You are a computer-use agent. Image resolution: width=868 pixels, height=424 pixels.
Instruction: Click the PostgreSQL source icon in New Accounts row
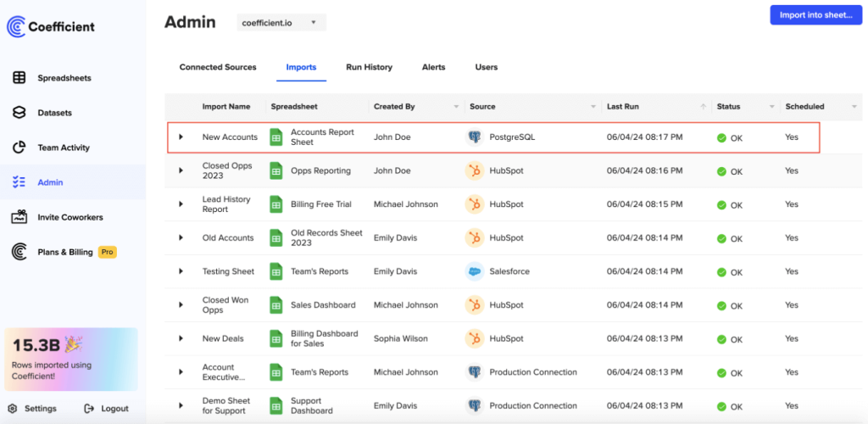pyautogui.click(x=475, y=137)
